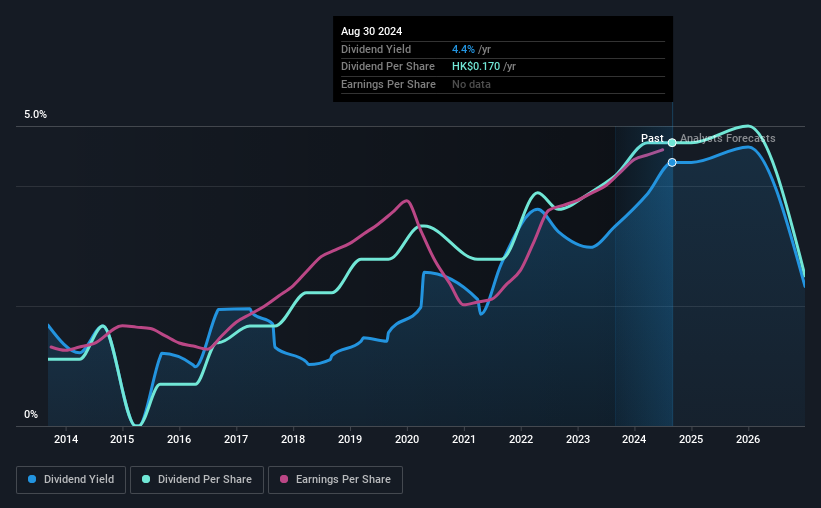Click the 2022 x-axis label
Viewport: 821px width, 508px height.
(x=521, y=439)
